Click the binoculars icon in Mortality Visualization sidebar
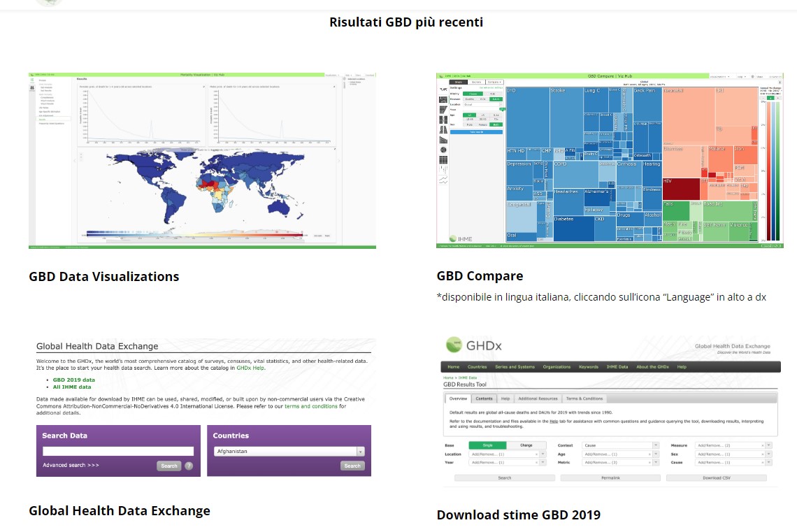 click(x=32, y=87)
